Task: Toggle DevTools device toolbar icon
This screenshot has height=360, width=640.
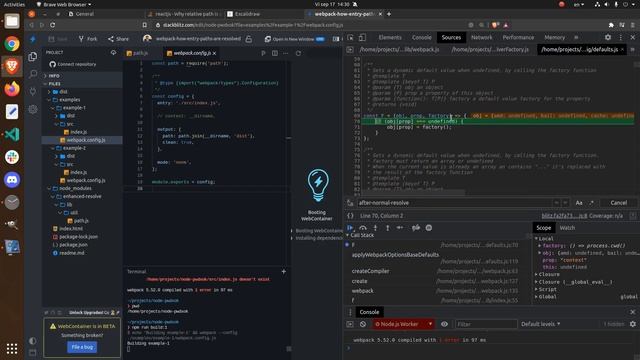Action: 362,38
